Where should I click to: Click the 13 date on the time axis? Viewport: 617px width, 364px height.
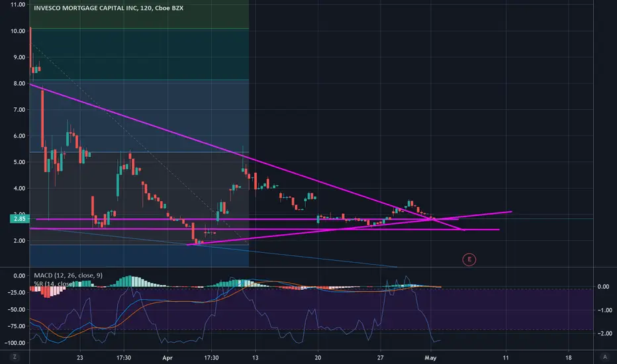tap(256, 357)
